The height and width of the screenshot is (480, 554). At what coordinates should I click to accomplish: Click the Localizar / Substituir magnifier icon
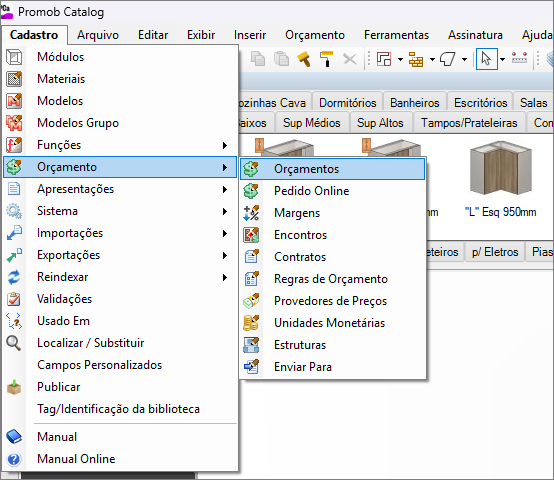tap(14, 343)
